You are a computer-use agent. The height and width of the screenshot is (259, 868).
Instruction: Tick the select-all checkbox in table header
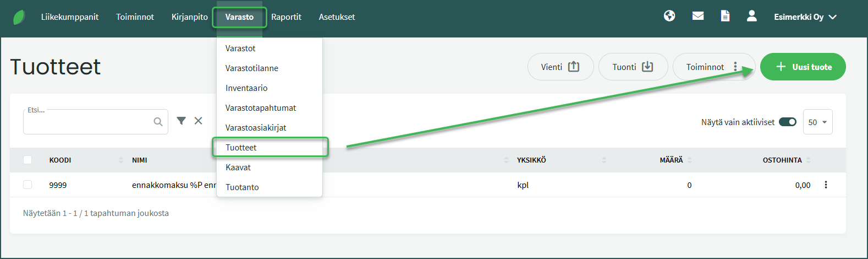tap(28, 160)
